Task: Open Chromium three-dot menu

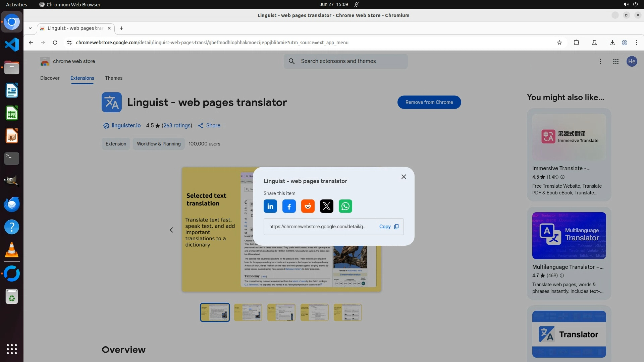Action: (636, 43)
